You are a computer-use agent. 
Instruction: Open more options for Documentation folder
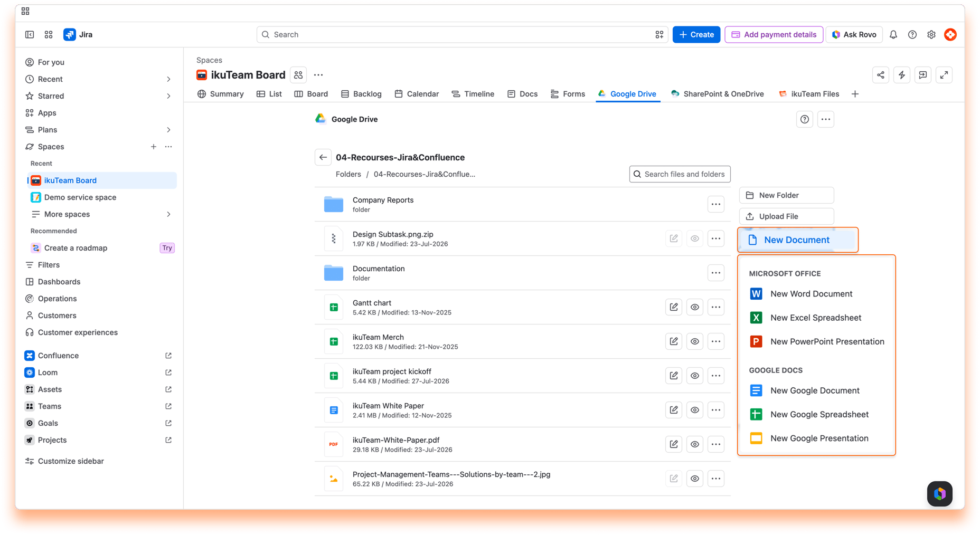[716, 273]
